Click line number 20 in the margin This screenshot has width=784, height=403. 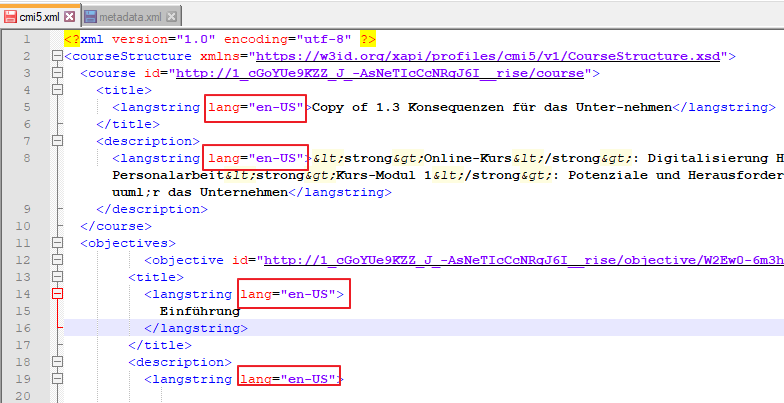point(23,396)
